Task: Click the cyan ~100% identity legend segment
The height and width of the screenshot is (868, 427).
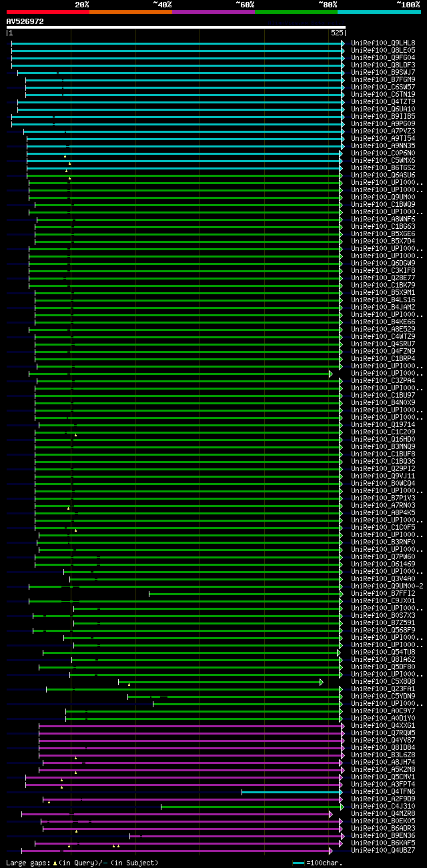Action: [379, 12]
